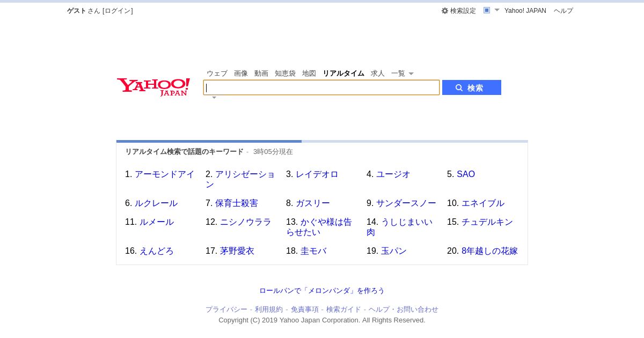Open trending keyword 玉パン

(x=394, y=251)
